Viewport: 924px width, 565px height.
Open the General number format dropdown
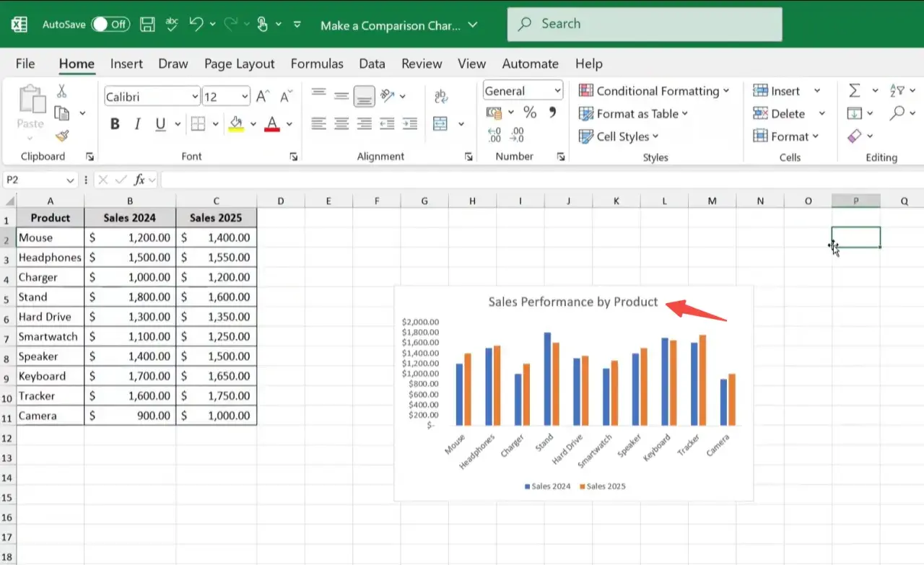[557, 91]
